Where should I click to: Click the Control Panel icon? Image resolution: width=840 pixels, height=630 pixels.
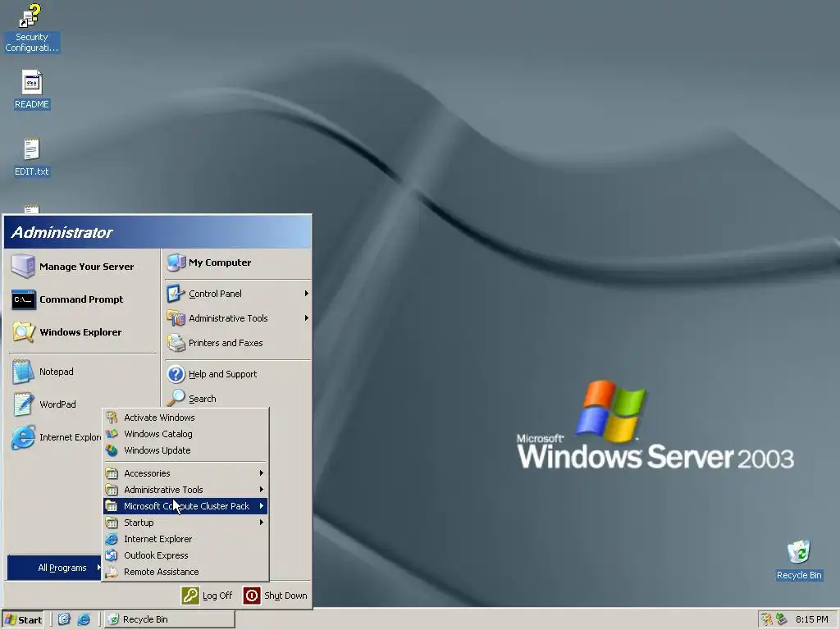point(176,294)
